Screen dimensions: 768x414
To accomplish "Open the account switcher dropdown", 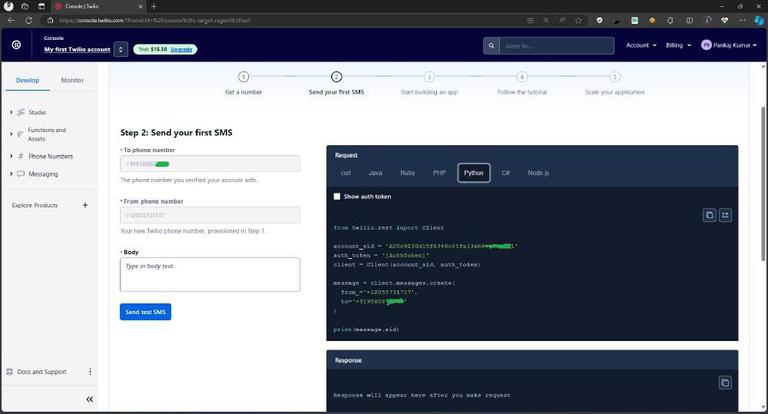I will [121, 49].
